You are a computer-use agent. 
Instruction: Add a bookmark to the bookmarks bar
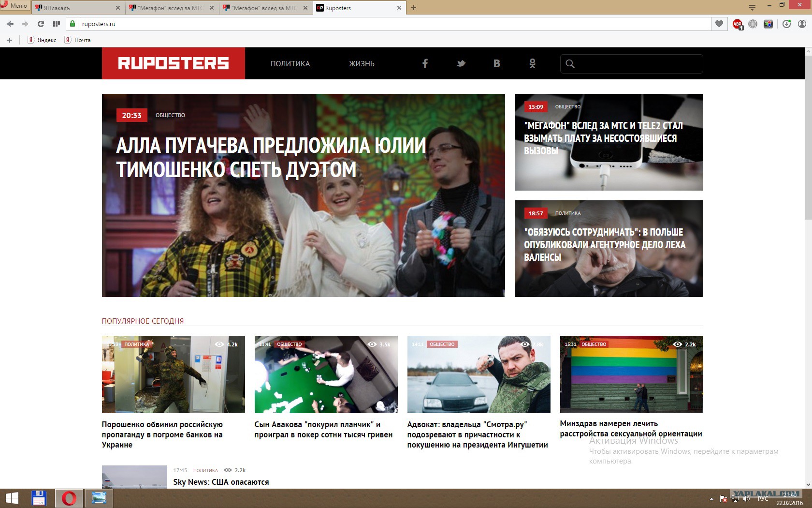pos(10,40)
